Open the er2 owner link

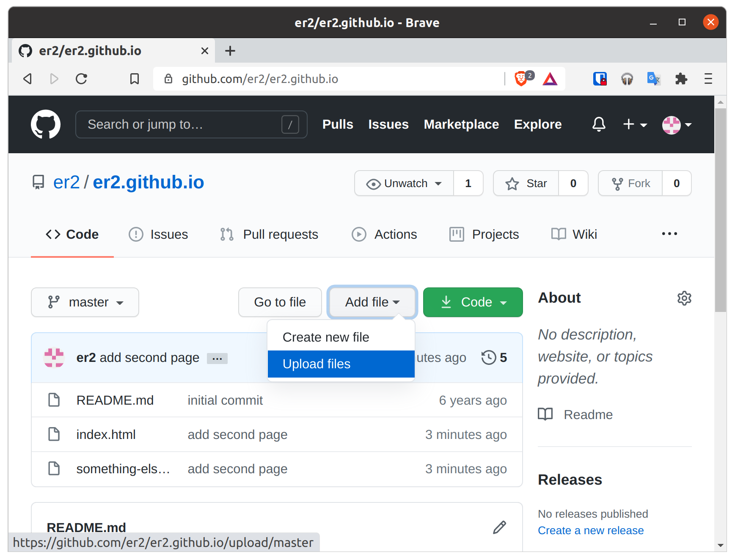pos(66,182)
